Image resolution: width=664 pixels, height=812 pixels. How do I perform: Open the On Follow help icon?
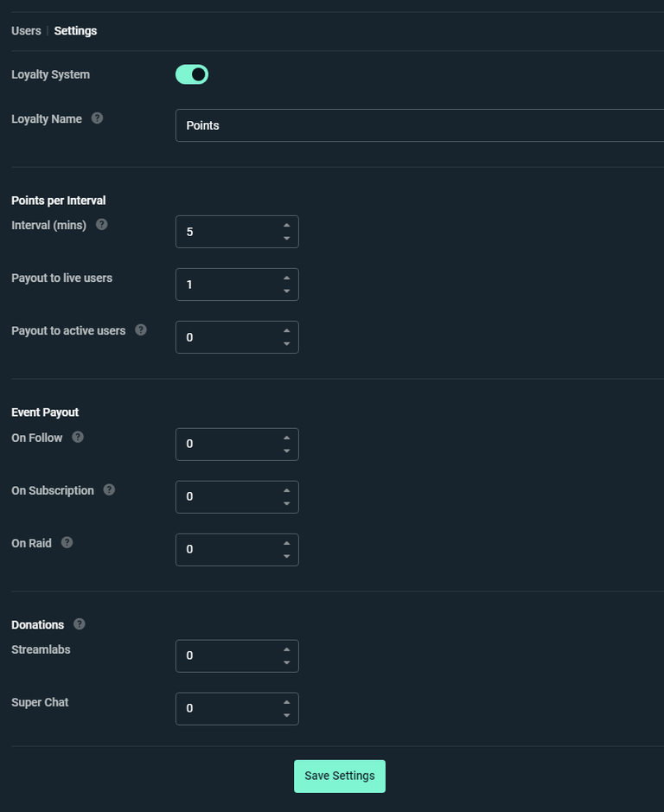coord(77,437)
